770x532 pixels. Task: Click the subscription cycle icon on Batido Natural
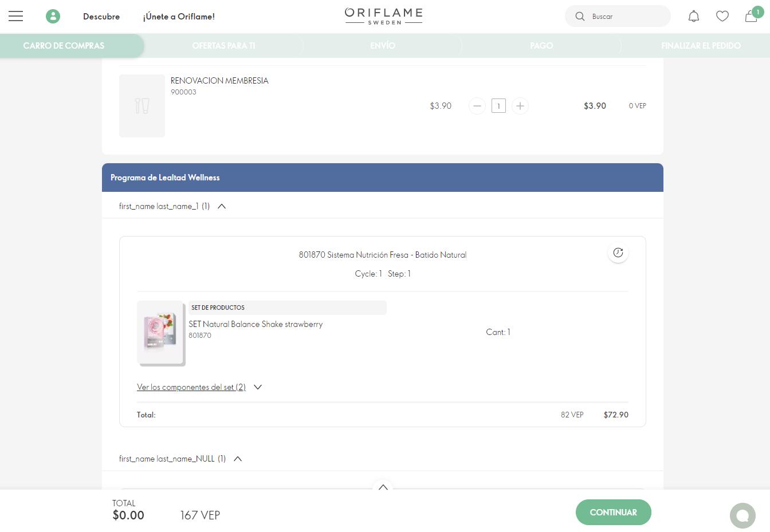coord(618,253)
